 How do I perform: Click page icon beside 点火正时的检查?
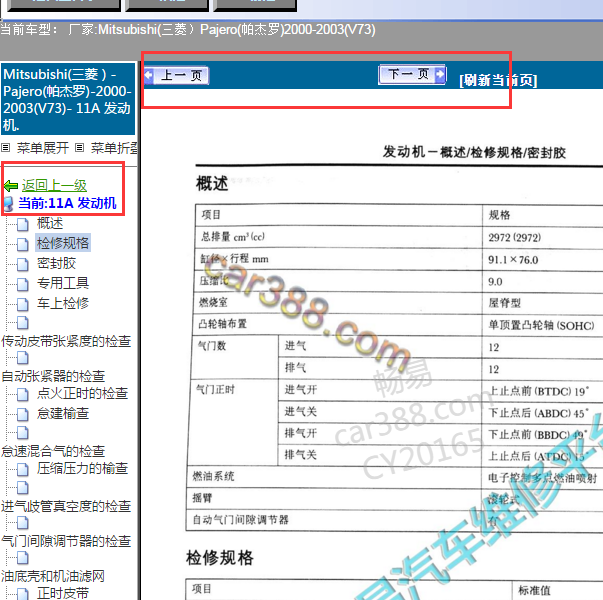[23, 394]
